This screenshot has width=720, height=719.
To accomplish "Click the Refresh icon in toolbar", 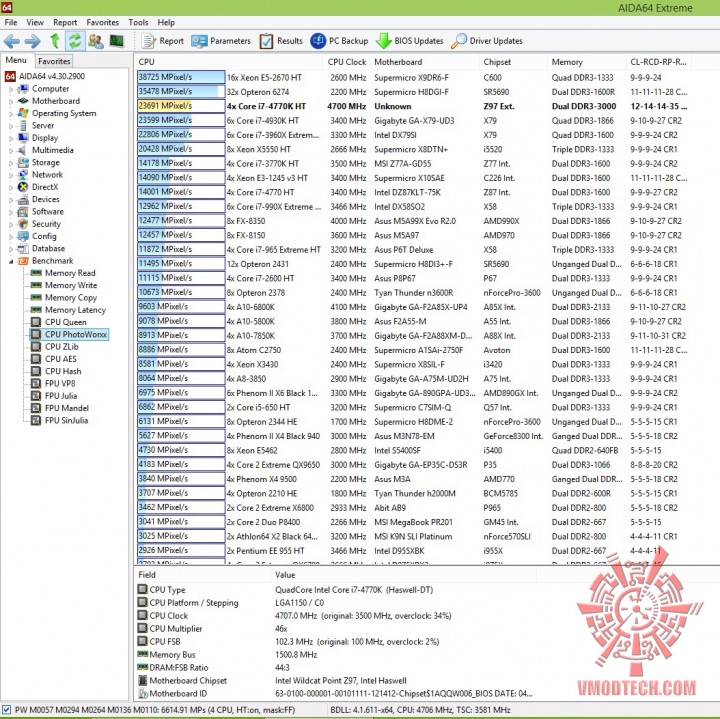I will 75,41.
